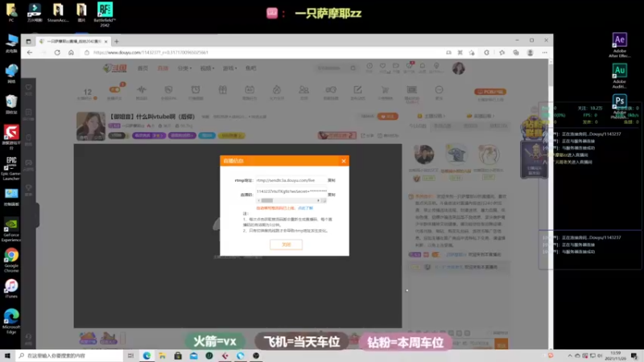Viewport: 644px width, 362px height.
Task: Open Microsoft Edge from the taskbar
Action: [147, 356]
